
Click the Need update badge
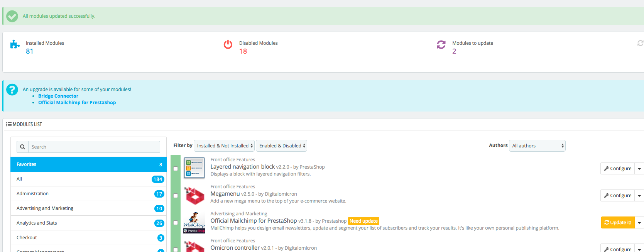(x=363, y=221)
